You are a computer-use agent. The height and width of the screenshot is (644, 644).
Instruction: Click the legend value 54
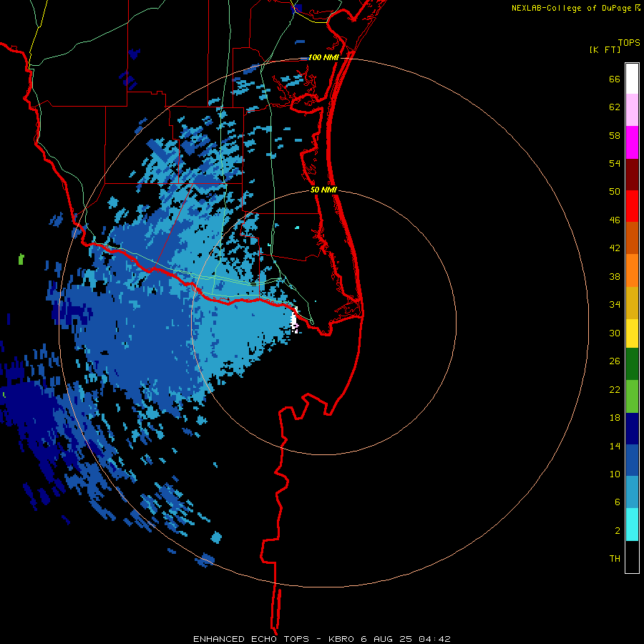tap(615, 163)
